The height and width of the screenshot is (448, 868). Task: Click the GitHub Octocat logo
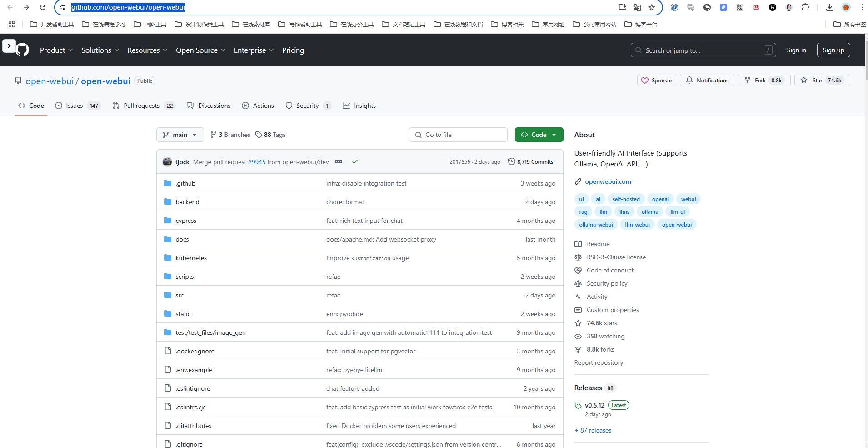(22, 50)
